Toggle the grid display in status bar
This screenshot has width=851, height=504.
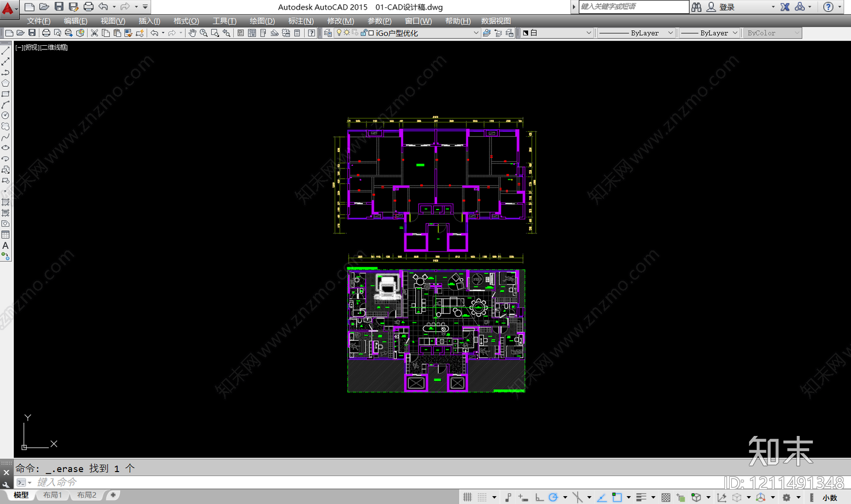click(x=467, y=497)
